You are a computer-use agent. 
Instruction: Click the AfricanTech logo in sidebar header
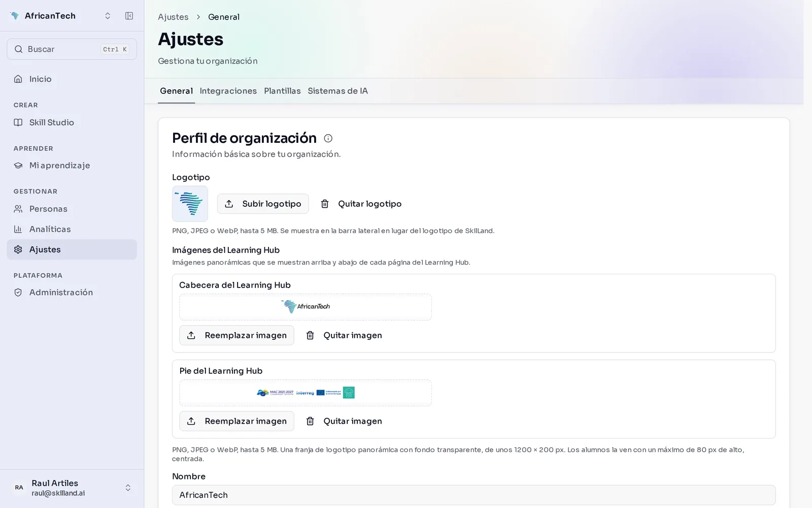[15, 16]
